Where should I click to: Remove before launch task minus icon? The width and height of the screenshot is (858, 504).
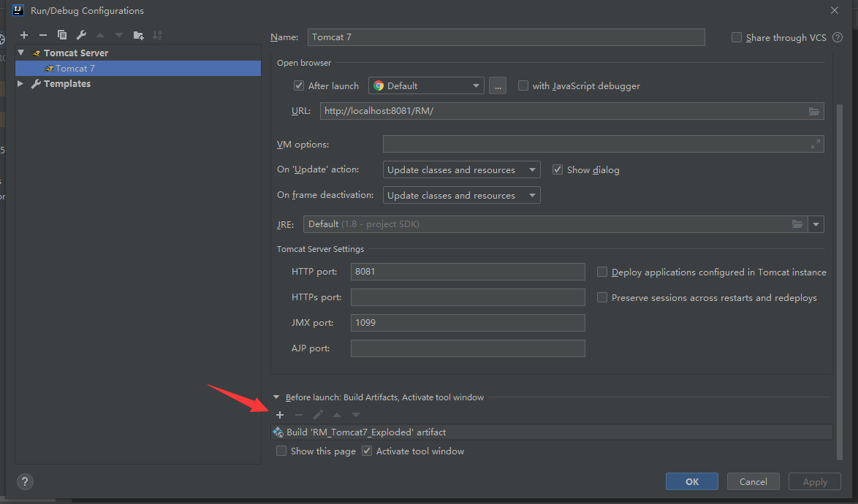click(x=298, y=415)
